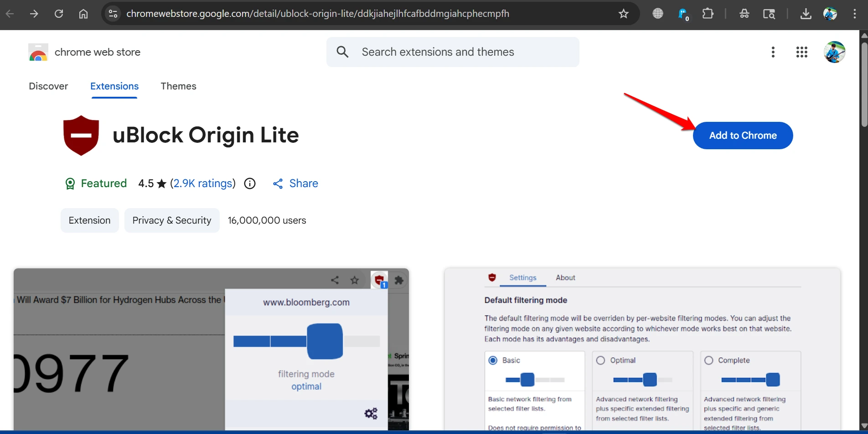Select the Complete filtering mode radio button
The image size is (868, 434).
coord(709,360)
